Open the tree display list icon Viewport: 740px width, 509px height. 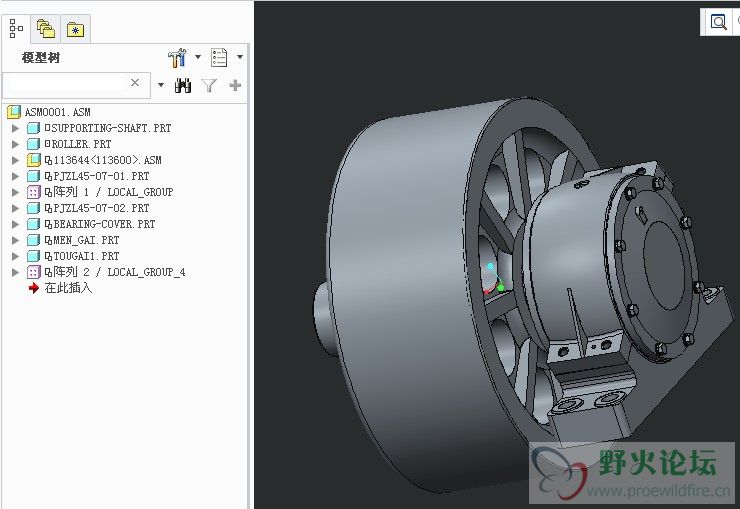tap(219, 58)
